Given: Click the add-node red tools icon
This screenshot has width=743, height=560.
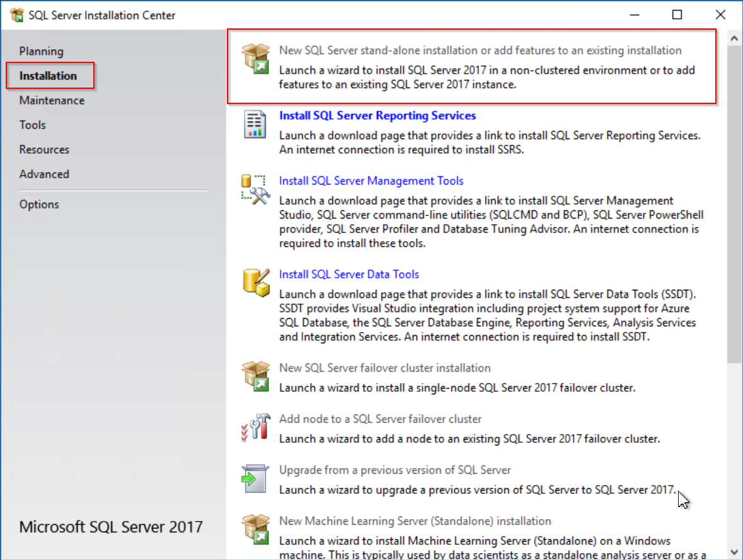Looking at the screenshot, I should pyautogui.click(x=255, y=427).
